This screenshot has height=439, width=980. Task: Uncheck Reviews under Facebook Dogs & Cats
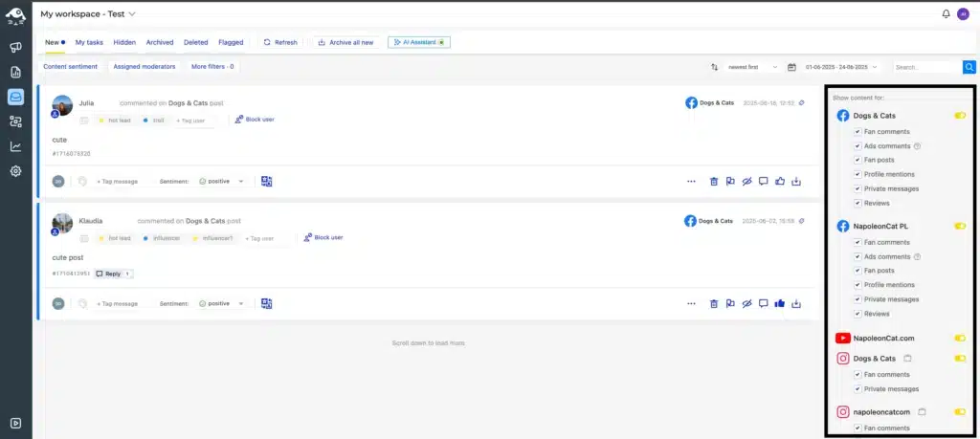[x=857, y=203]
